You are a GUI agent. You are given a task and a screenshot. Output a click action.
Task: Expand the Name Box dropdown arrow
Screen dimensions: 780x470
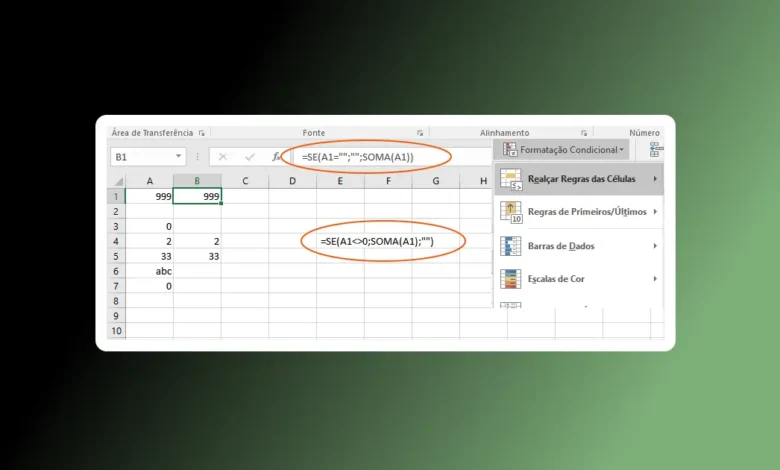pos(178,156)
